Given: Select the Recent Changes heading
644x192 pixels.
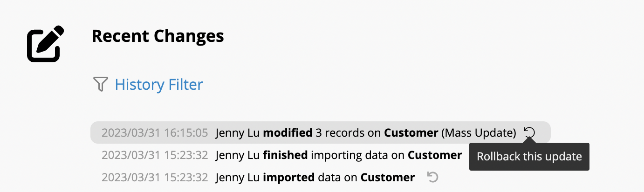Looking at the screenshot, I should tap(158, 36).
